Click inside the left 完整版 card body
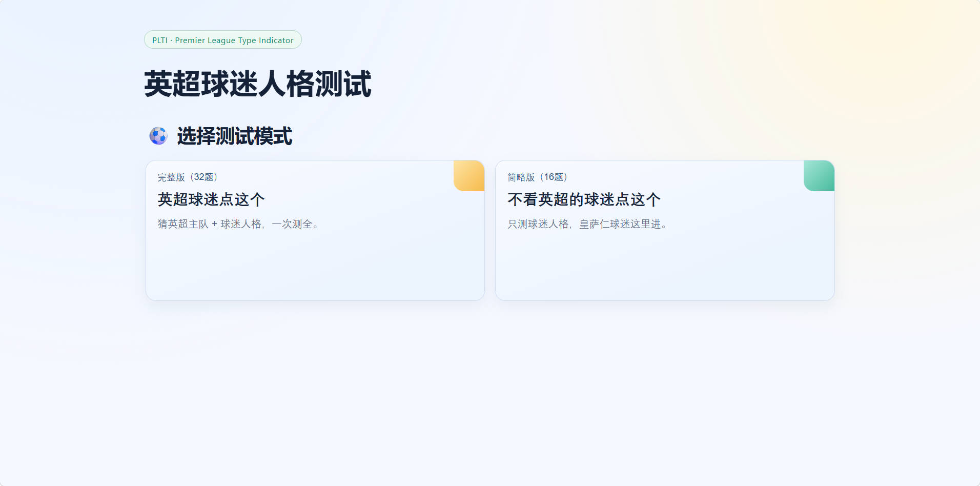The height and width of the screenshot is (486, 980). [x=315, y=261]
